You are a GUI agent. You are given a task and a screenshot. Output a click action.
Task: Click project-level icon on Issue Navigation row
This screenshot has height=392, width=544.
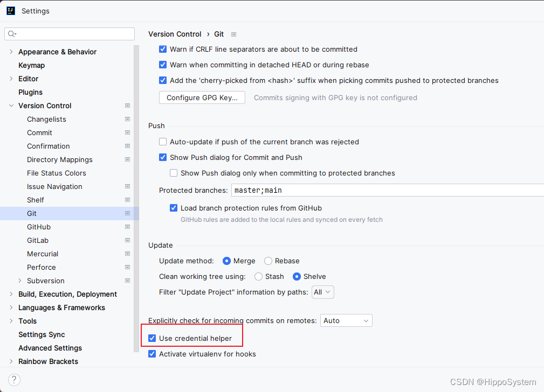click(127, 186)
